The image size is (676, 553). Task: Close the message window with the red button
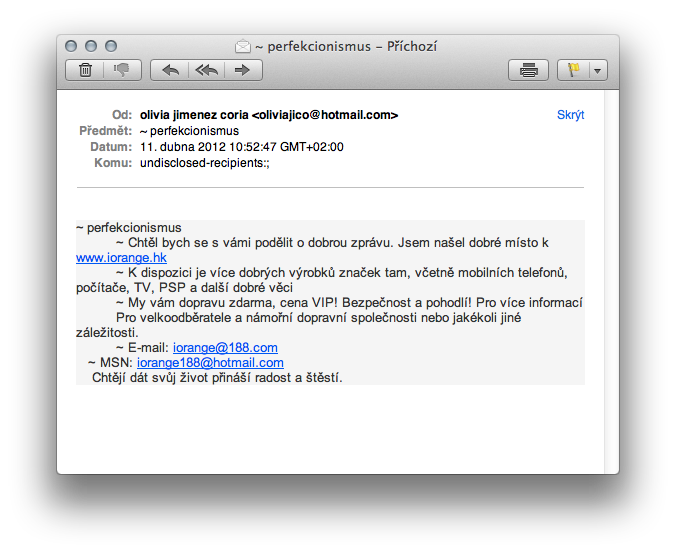coord(71,46)
